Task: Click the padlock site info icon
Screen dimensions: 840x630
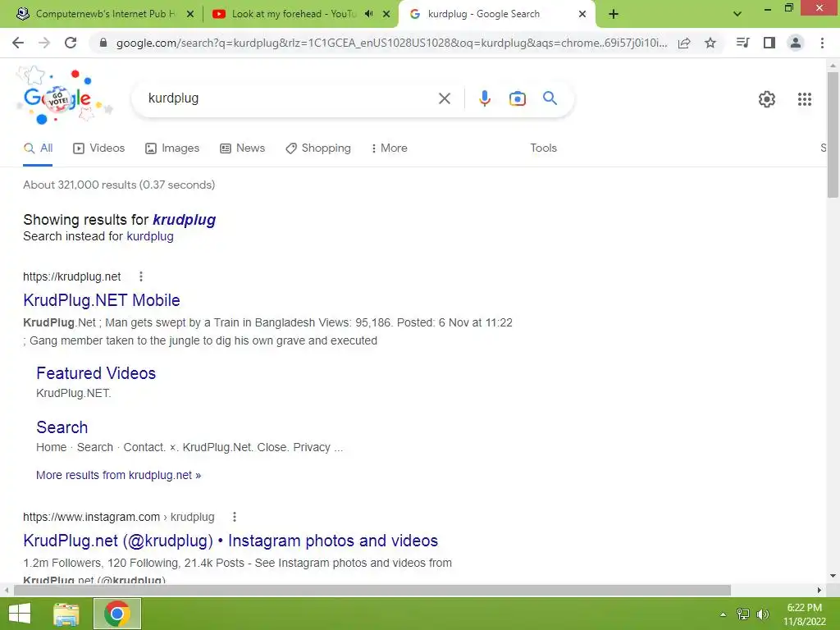Action: click(x=103, y=43)
